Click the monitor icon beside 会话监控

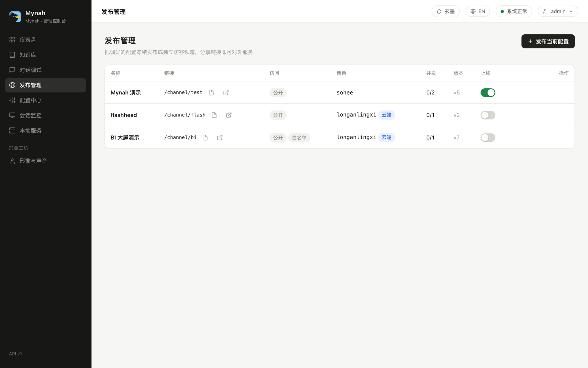[12, 115]
